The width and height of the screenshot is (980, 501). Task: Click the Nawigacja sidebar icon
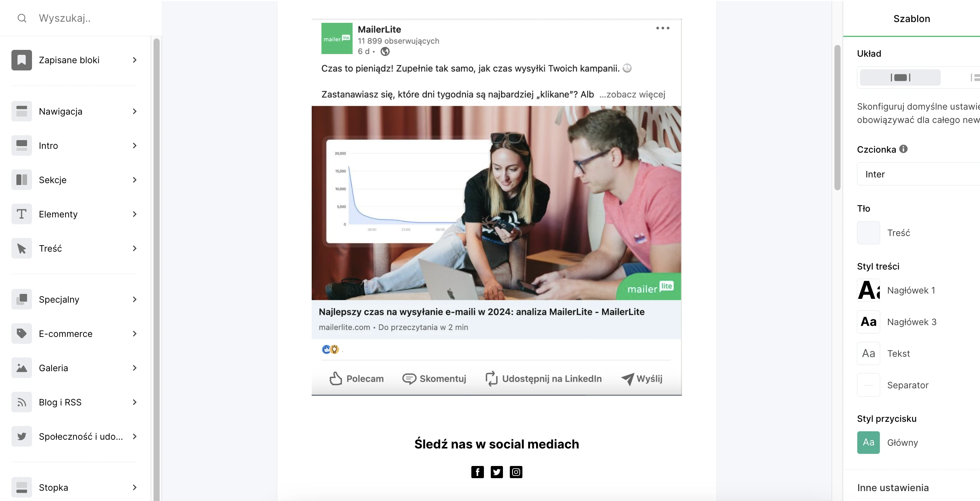22,110
